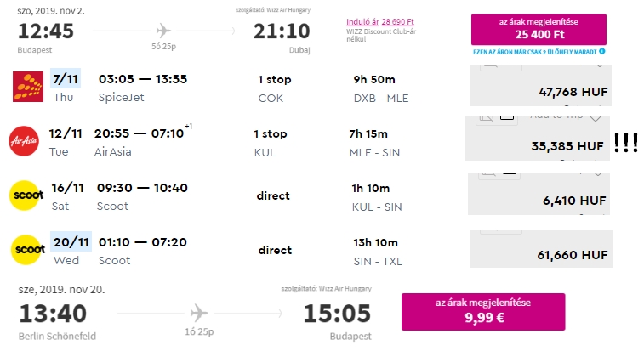Click the heart icon above 35,385 HUF

click(x=596, y=119)
